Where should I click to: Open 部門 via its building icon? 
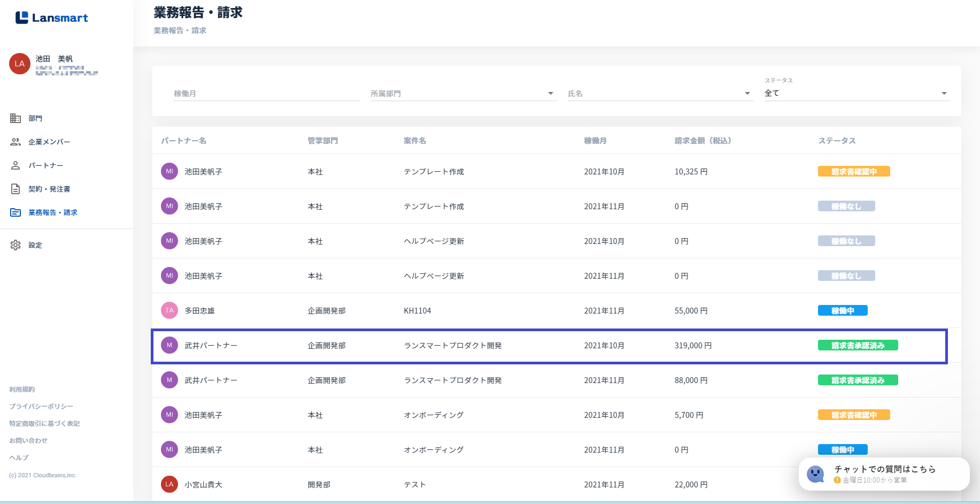16,118
